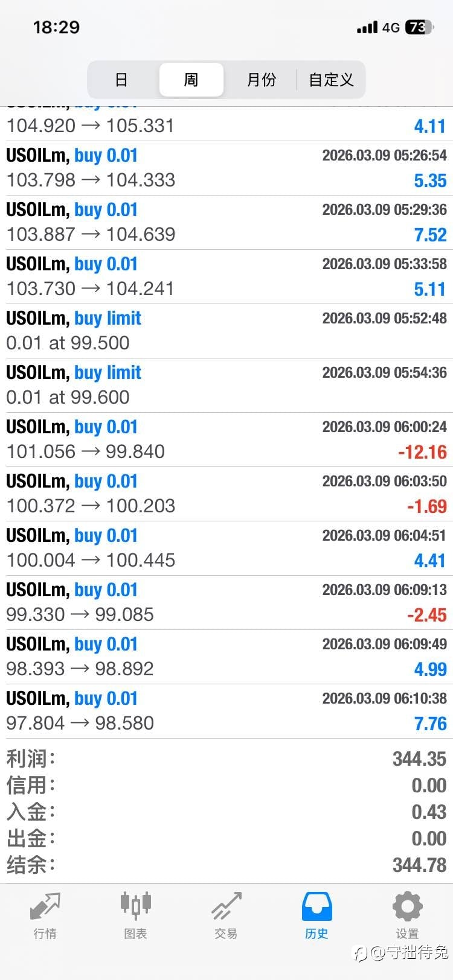Open the buy limit order at 99.600

(x=226, y=385)
